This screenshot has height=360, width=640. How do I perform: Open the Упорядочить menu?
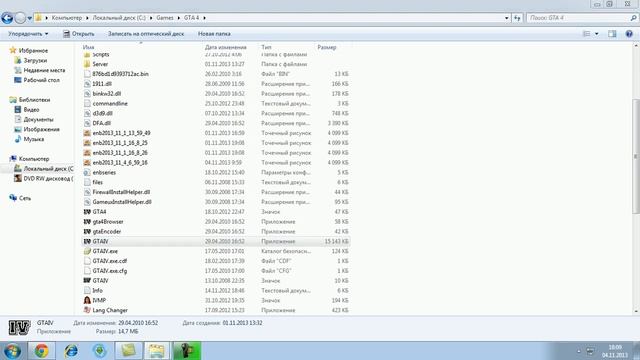pos(28,34)
